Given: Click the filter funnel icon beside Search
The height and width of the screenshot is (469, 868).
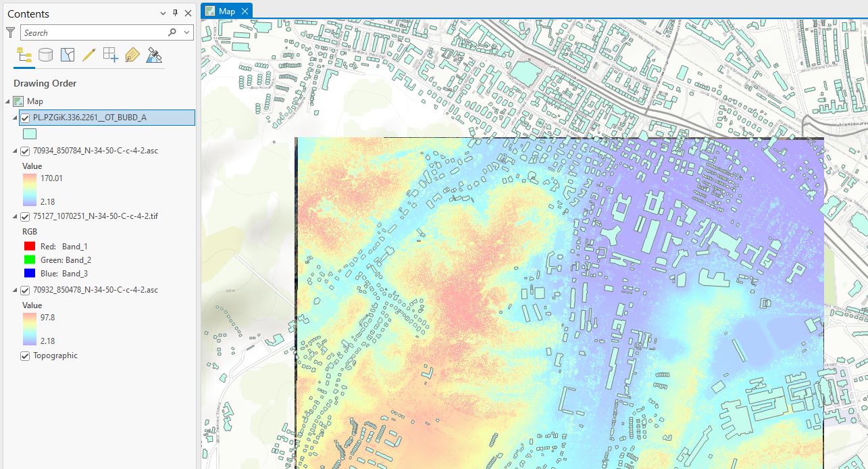Looking at the screenshot, I should point(10,32).
